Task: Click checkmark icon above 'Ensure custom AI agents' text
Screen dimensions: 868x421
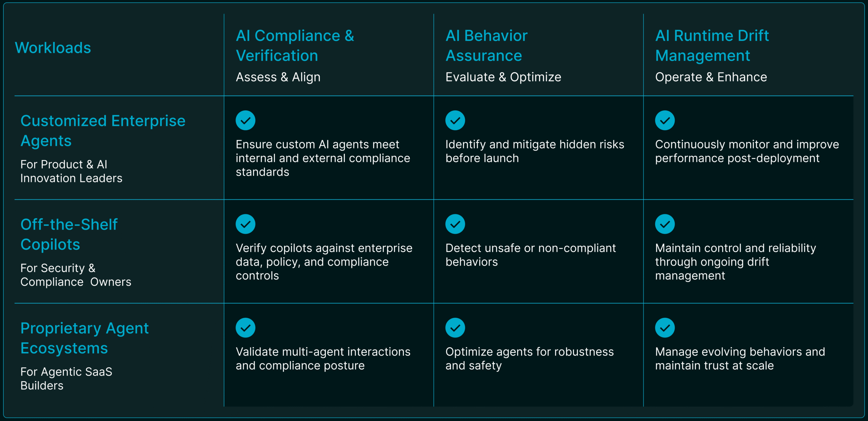Action: [245, 120]
